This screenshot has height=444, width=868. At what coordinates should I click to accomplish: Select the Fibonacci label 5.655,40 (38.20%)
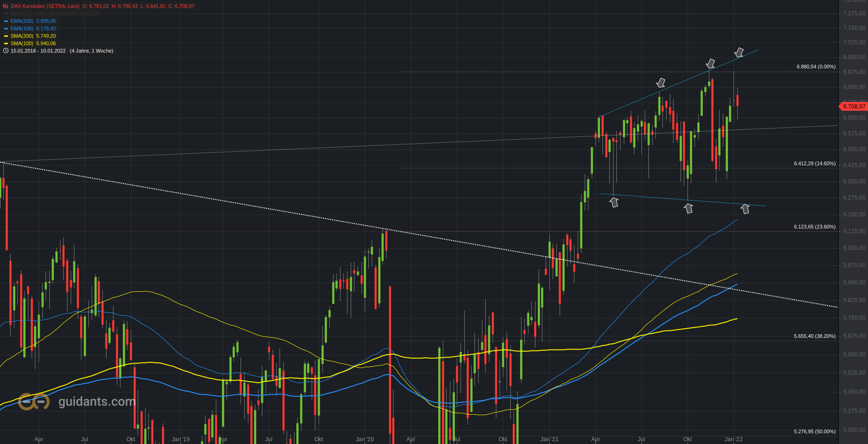click(x=815, y=336)
